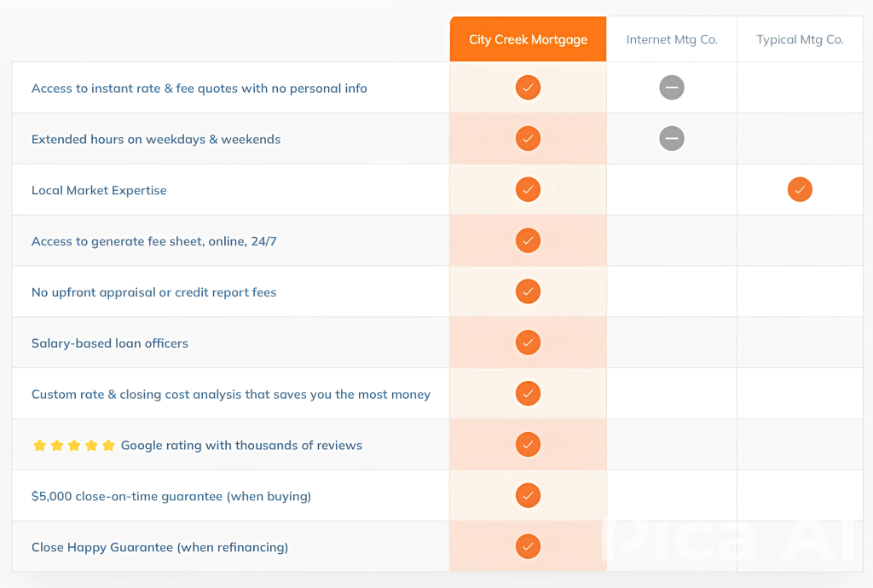Click City Creek checkmark for Google rating row
Image resolution: width=873 pixels, height=588 pixels.
[x=528, y=445]
